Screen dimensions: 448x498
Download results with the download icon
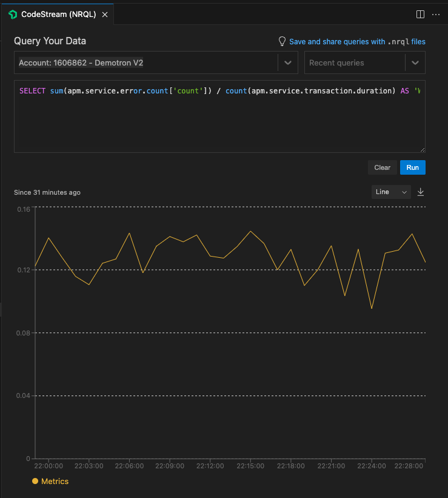click(x=420, y=192)
